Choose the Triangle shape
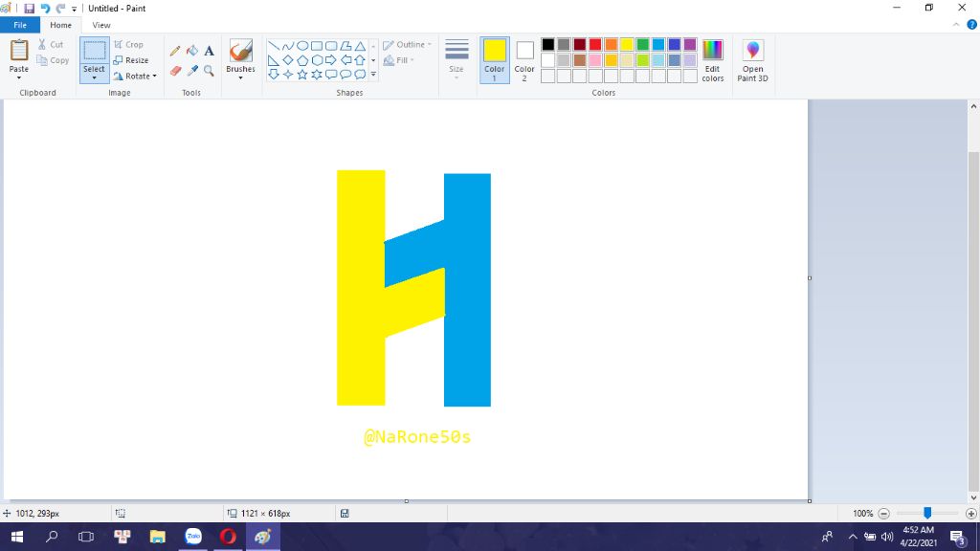Image resolution: width=980 pixels, height=551 pixels. (x=360, y=46)
